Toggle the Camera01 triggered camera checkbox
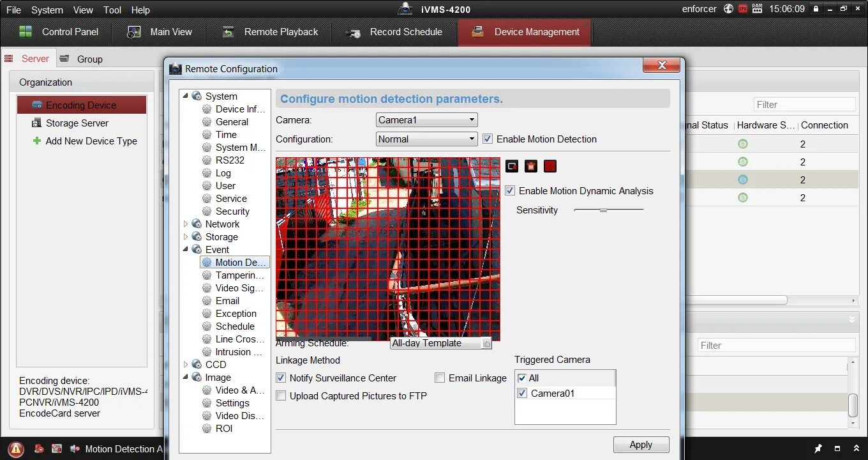 tap(522, 393)
